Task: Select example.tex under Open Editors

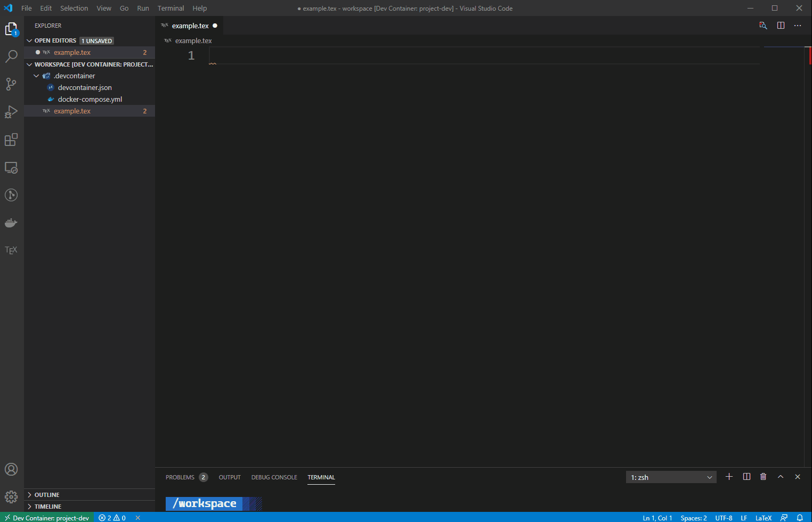Action: pyautogui.click(x=89, y=53)
